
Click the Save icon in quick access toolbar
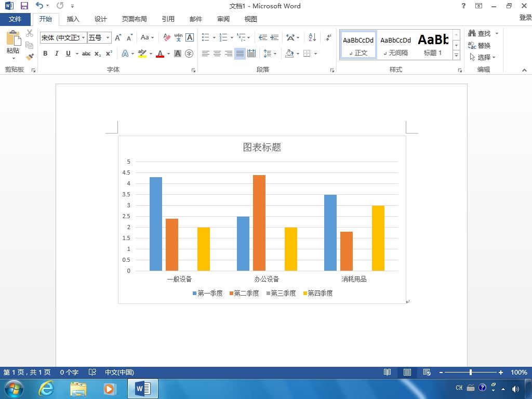[x=24, y=6]
